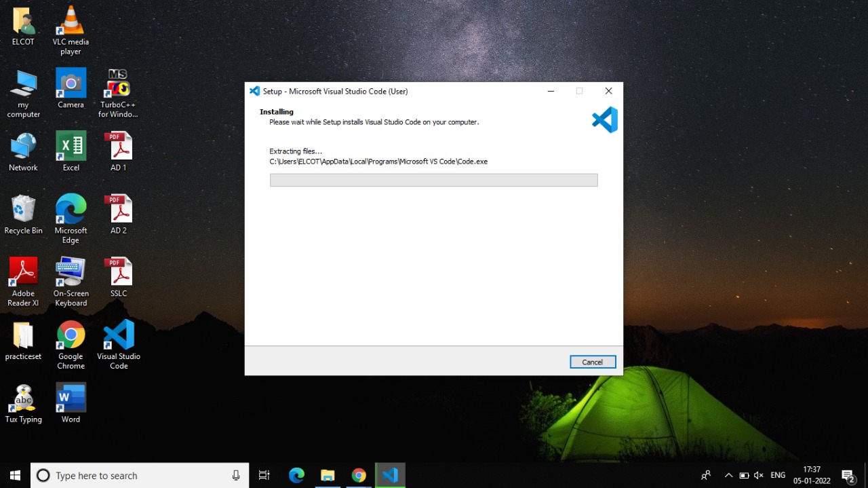
Task: Select the Word desktop shortcut
Action: click(71, 405)
